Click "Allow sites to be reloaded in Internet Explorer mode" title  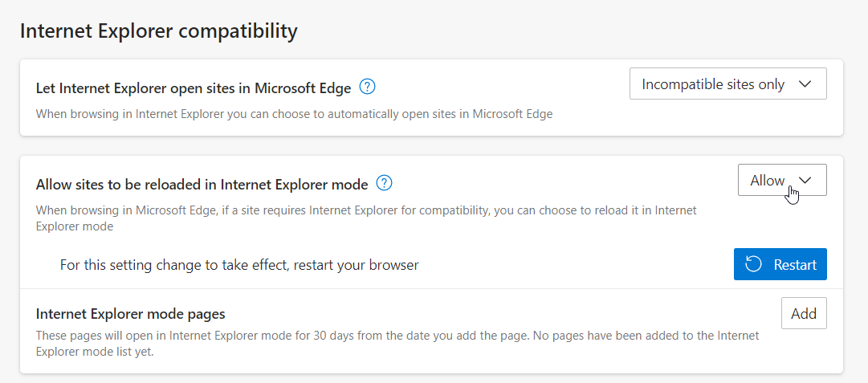click(202, 185)
